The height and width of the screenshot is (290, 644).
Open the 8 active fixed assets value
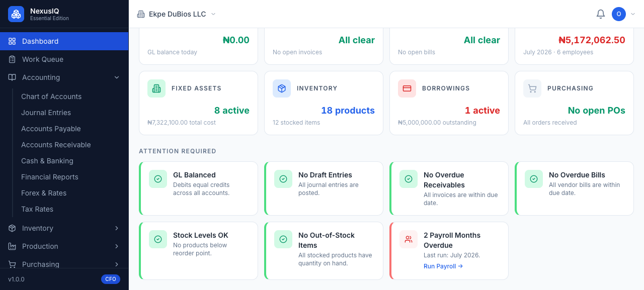(232, 111)
